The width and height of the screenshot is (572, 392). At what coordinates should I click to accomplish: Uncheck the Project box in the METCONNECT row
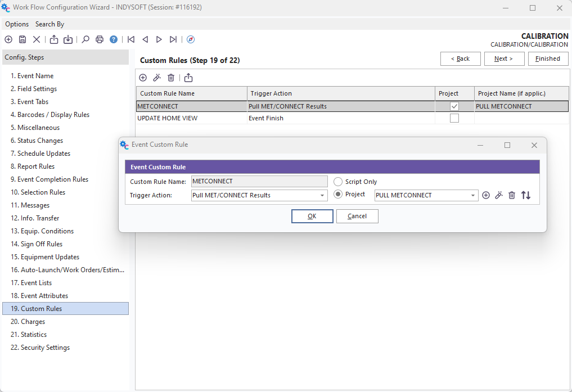[454, 106]
